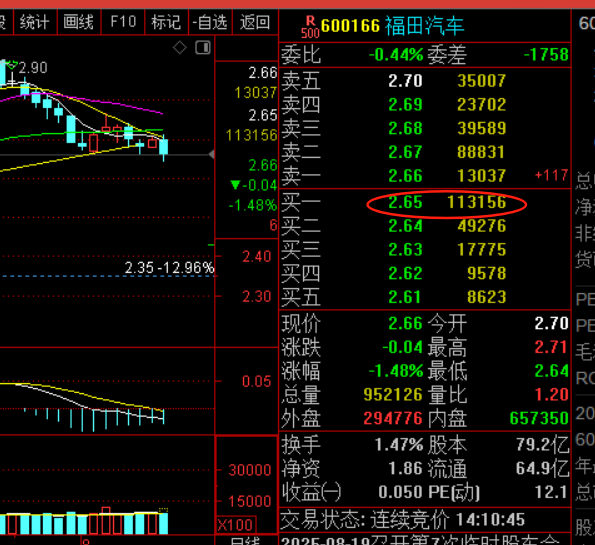Image resolution: width=595 pixels, height=545 pixels.
Task: Click the 2.40 price axis label
Action: click(x=257, y=257)
